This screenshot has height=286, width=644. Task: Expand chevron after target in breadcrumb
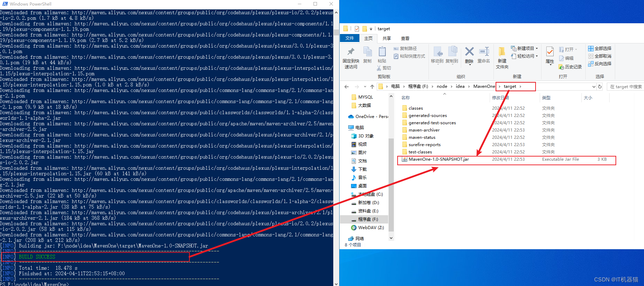[x=520, y=86]
